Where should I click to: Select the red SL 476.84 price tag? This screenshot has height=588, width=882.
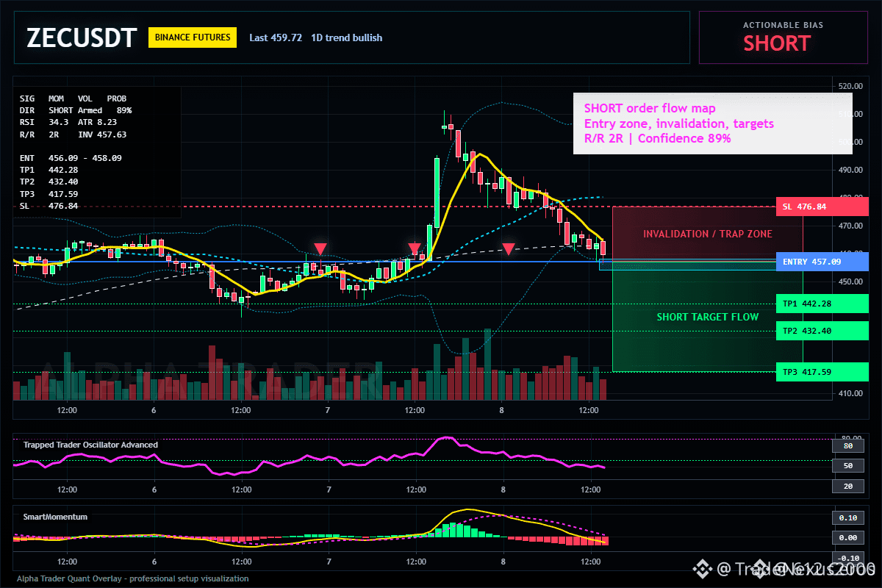[822, 207]
